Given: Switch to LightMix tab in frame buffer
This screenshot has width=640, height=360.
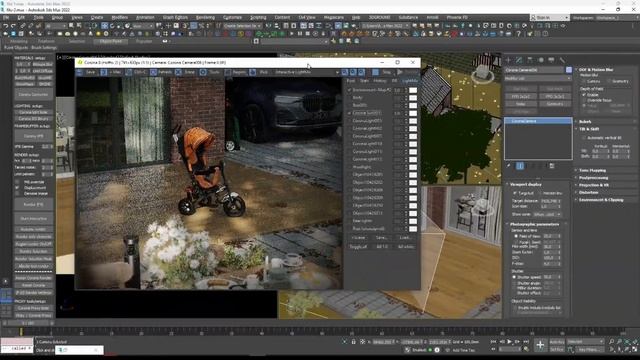Looking at the screenshot, I should coord(409,81).
